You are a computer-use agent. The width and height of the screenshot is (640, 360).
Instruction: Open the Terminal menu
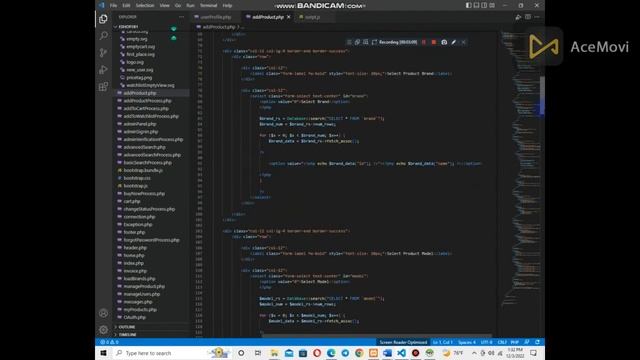pyautogui.click(x=209, y=6)
